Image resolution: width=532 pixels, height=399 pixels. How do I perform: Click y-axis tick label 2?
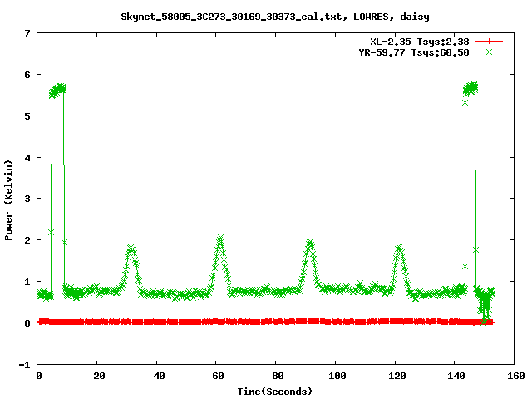pos(27,240)
